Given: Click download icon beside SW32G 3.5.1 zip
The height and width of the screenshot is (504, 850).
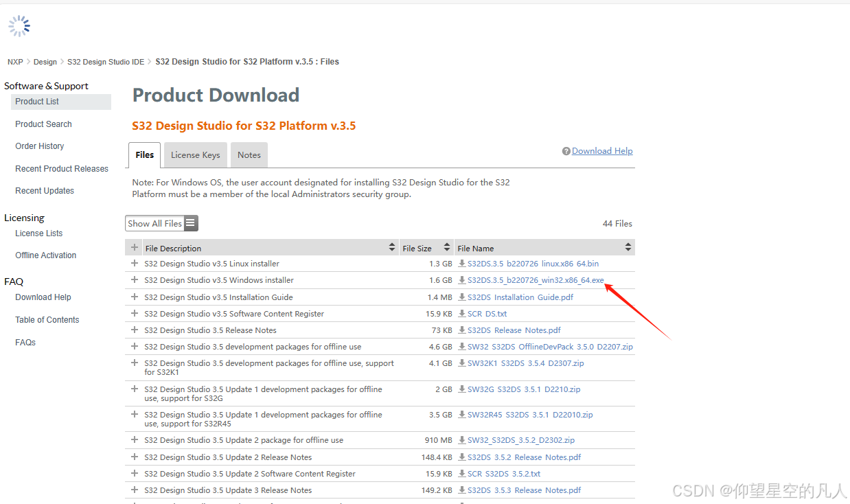Looking at the screenshot, I should (462, 389).
